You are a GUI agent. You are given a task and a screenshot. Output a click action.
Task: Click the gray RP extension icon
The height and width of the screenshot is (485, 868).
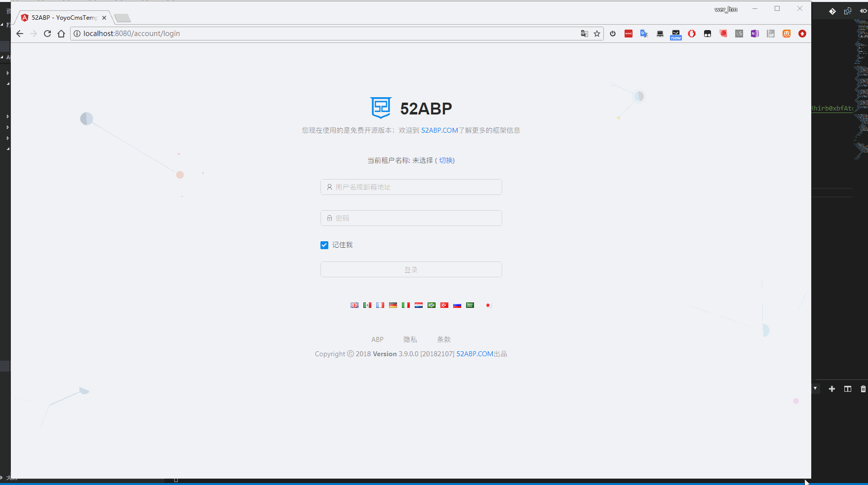coord(771,34)
